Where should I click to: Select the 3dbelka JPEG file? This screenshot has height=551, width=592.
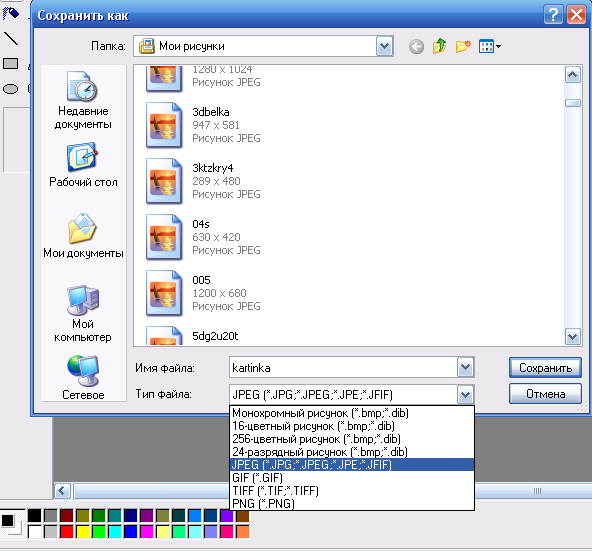(204, 125)
